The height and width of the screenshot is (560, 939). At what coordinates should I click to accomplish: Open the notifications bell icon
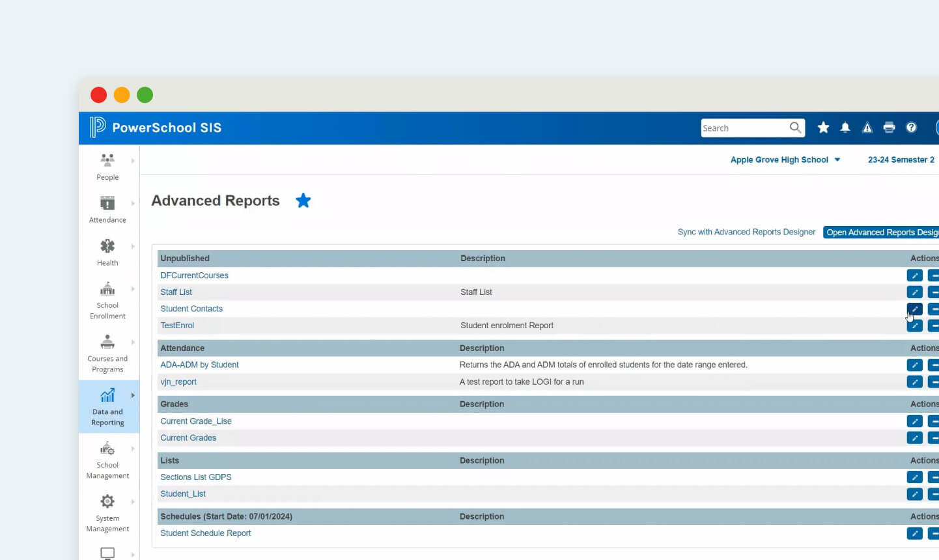(845, 128)
